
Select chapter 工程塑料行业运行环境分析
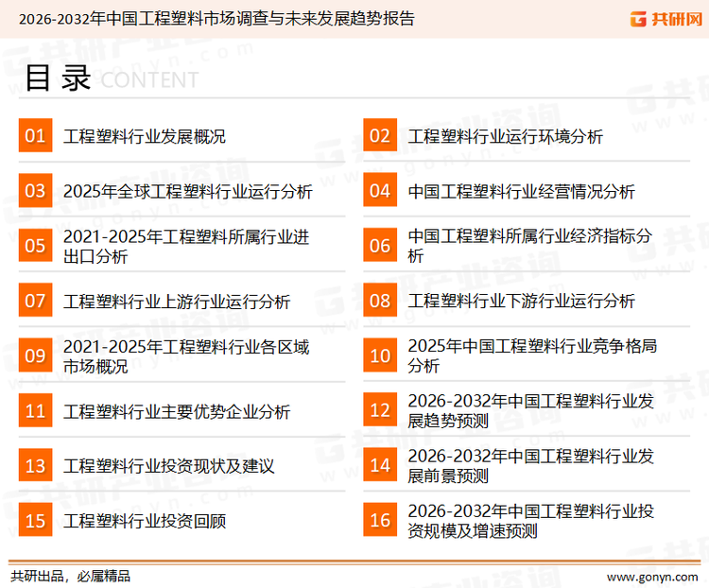click(505, 136)
